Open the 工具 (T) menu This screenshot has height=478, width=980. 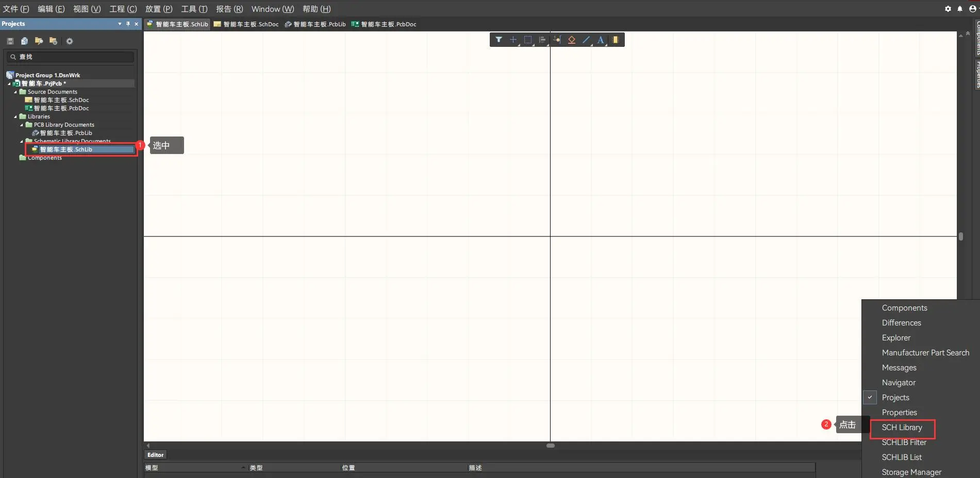tap(194, 9)
